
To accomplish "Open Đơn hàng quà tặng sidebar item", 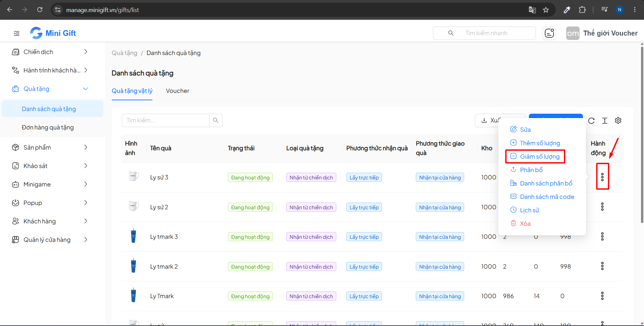I will tap(52, 127).
